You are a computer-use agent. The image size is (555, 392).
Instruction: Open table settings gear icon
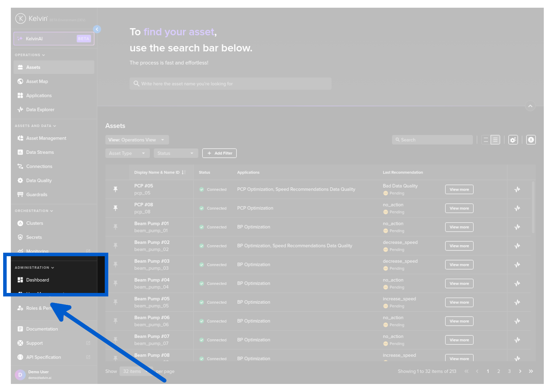[513, 140]
